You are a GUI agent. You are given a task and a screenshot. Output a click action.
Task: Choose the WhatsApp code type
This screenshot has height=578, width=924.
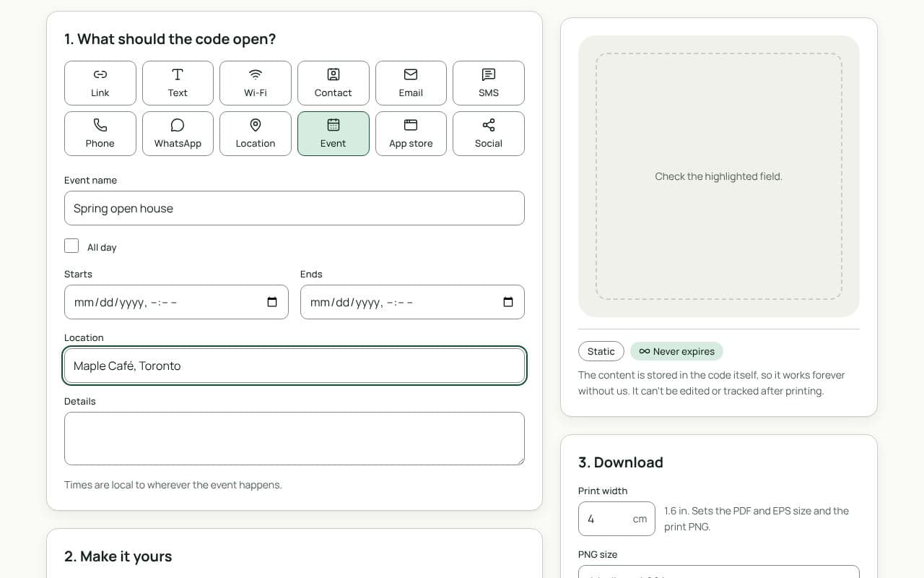(178, 134)
